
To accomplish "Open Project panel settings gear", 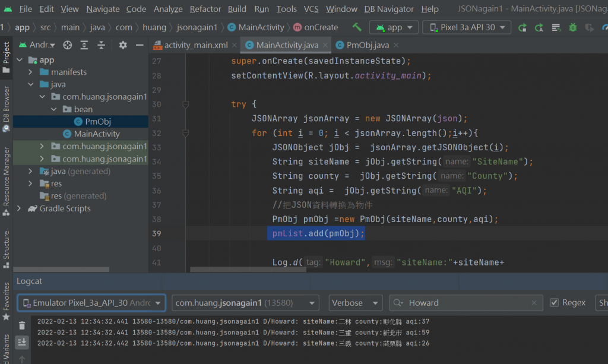I will click(123, 45).
